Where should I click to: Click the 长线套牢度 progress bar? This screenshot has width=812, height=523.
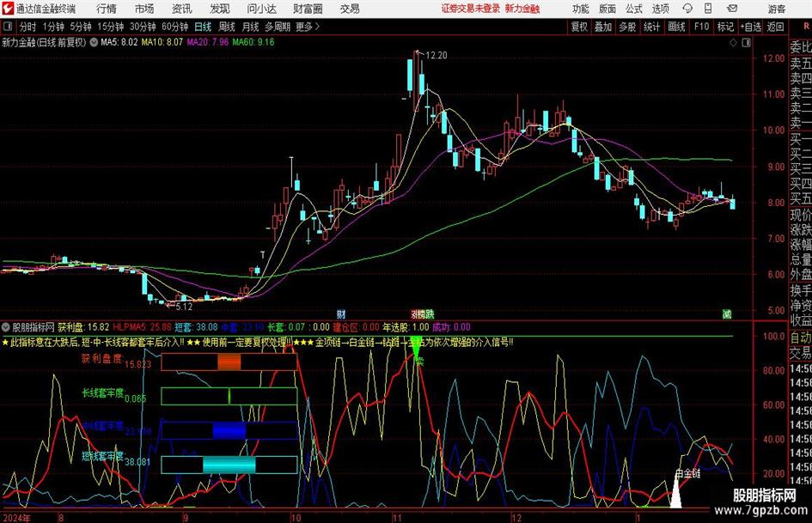point(229,396)
